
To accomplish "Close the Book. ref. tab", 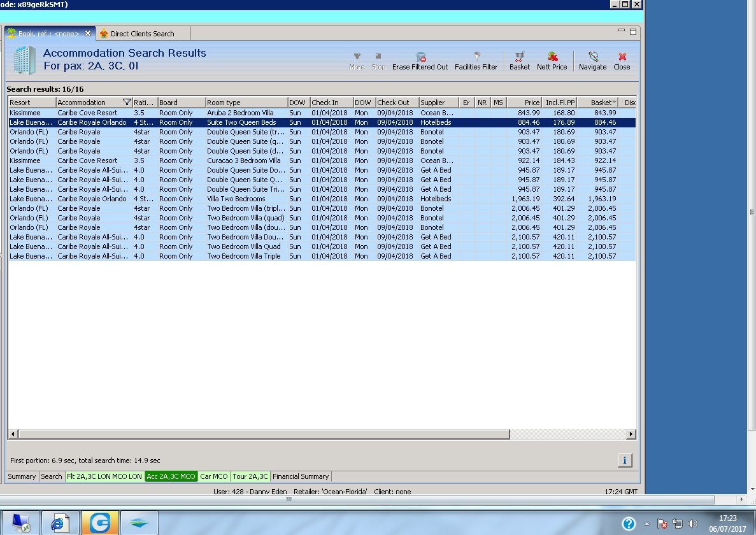I will (x=88, y=33).
